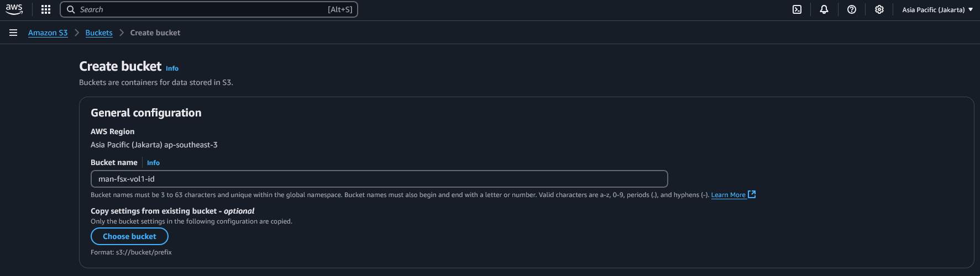Viewport: 980px width, 276px height.
Task: Go to Amazon S3 breadcrumb link
Action: (x=48, y=33)
